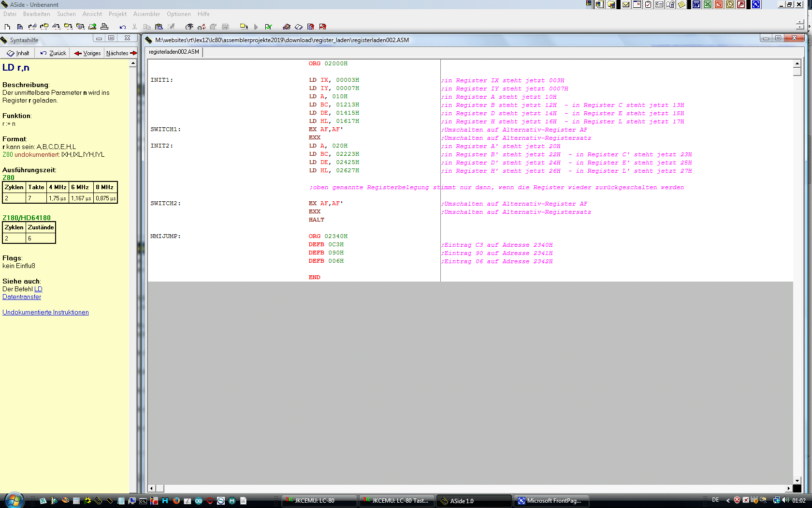
Task: Click the lined document toolbar icon
Action: coord(20,27)
